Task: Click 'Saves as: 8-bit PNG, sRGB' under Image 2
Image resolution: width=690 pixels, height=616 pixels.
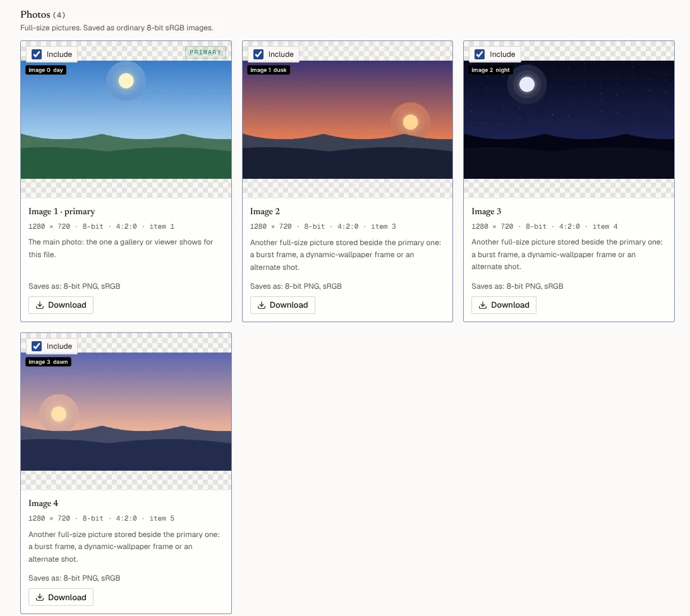Action: coord(296,286)
